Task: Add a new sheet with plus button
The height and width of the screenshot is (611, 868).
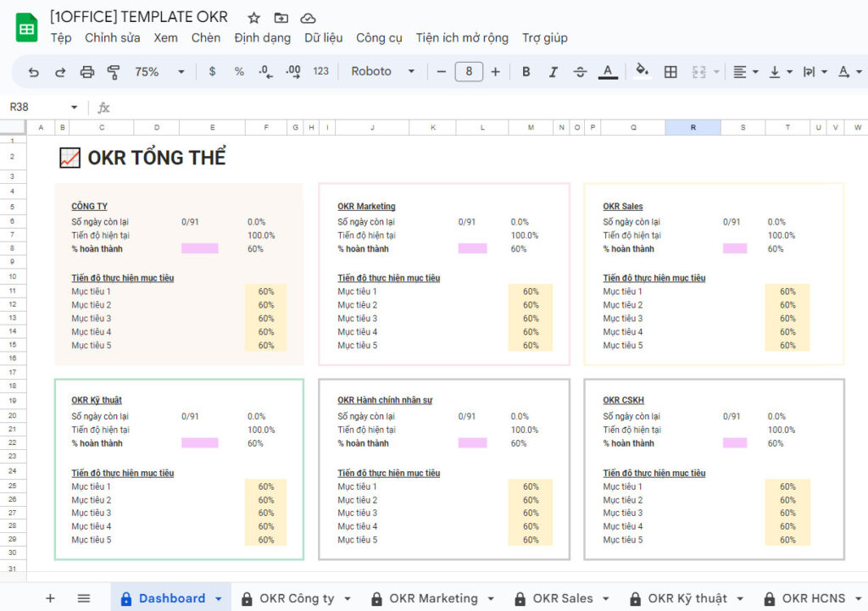Action: coord(50,598)
